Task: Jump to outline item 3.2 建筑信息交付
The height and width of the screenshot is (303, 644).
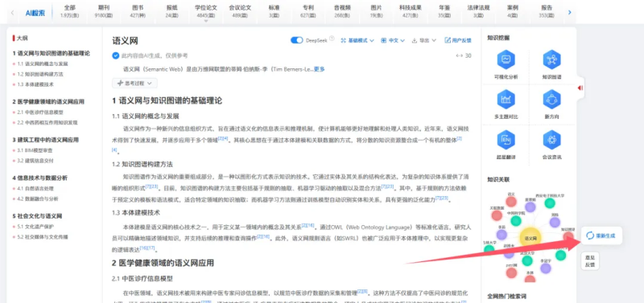Action: [x=35, y=160]
